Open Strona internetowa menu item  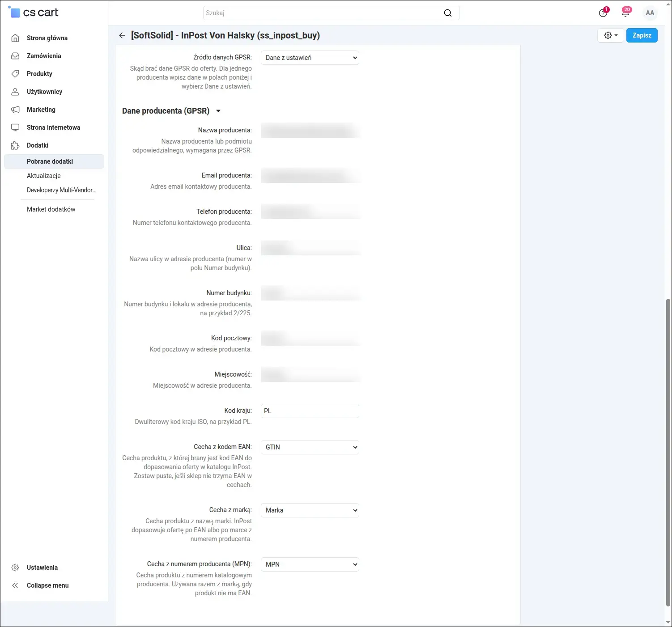click(54, 127)
